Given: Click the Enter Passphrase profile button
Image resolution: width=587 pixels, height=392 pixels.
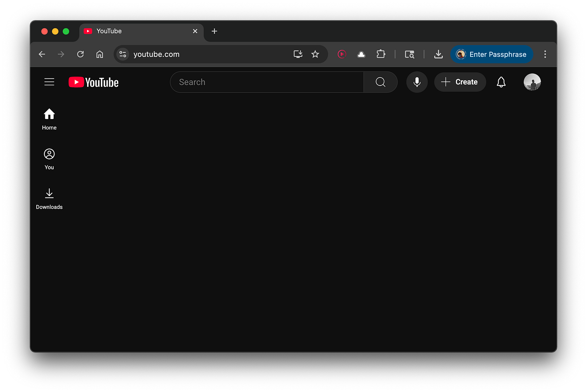Looking at the screenshot, I should [x=492, y=54].
